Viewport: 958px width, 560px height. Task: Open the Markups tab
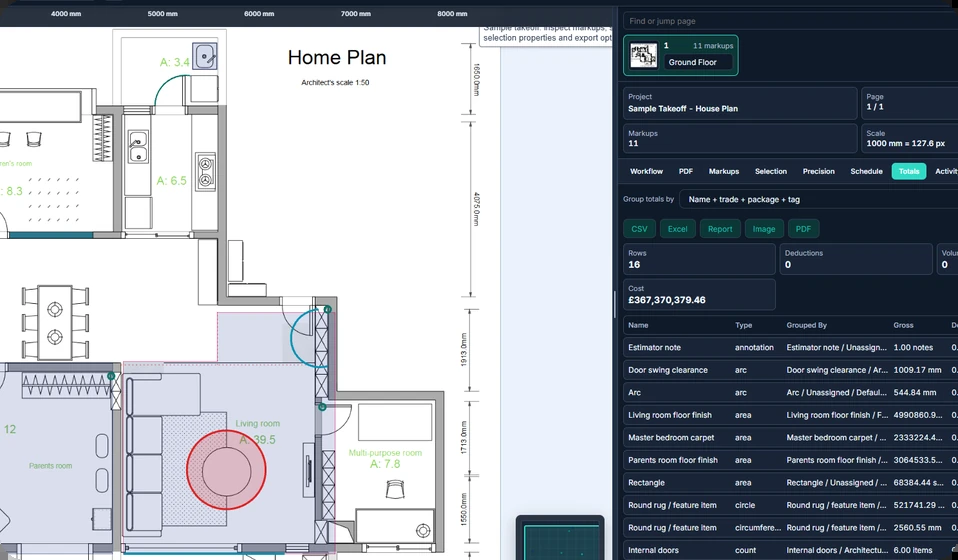click(x=723, y=172)
